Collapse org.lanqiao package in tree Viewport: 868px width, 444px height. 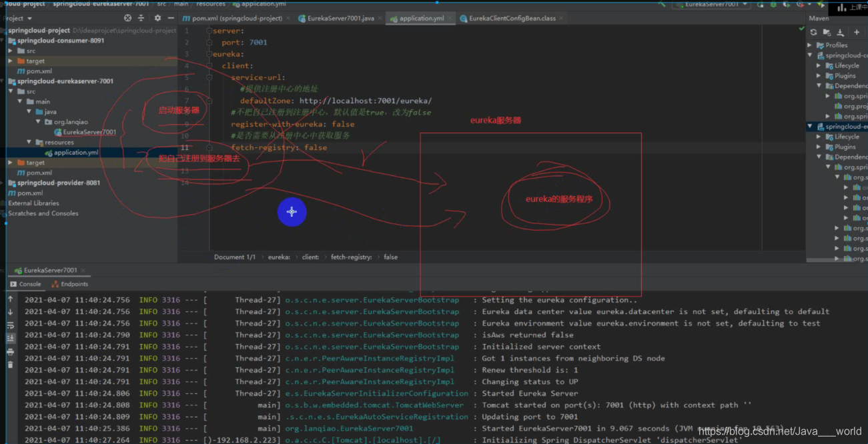point(38,122)
